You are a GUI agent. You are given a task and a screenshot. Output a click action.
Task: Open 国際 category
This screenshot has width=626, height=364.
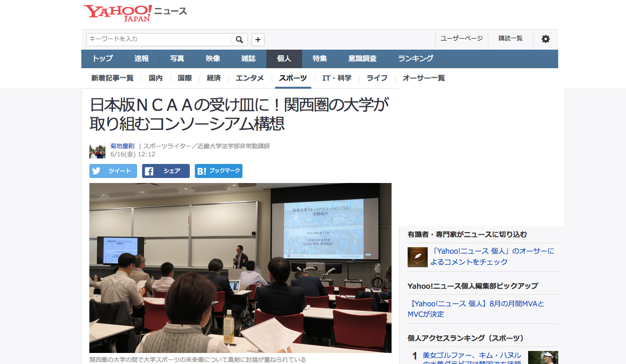185,78
